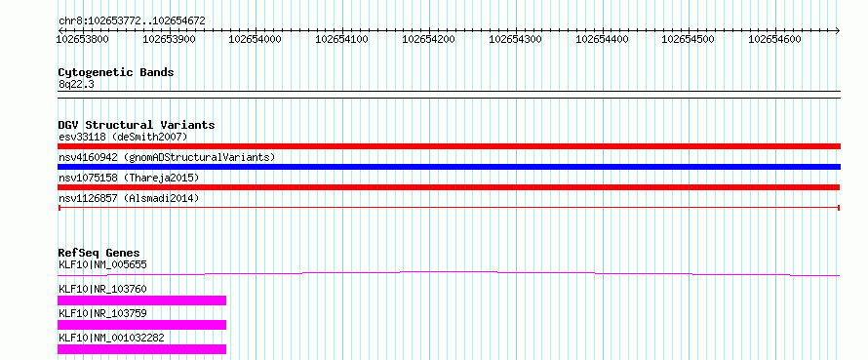Open the KLF10|NM_001032282 transcript label
Screen dimensions: 868x360
[x=111, y=338]
